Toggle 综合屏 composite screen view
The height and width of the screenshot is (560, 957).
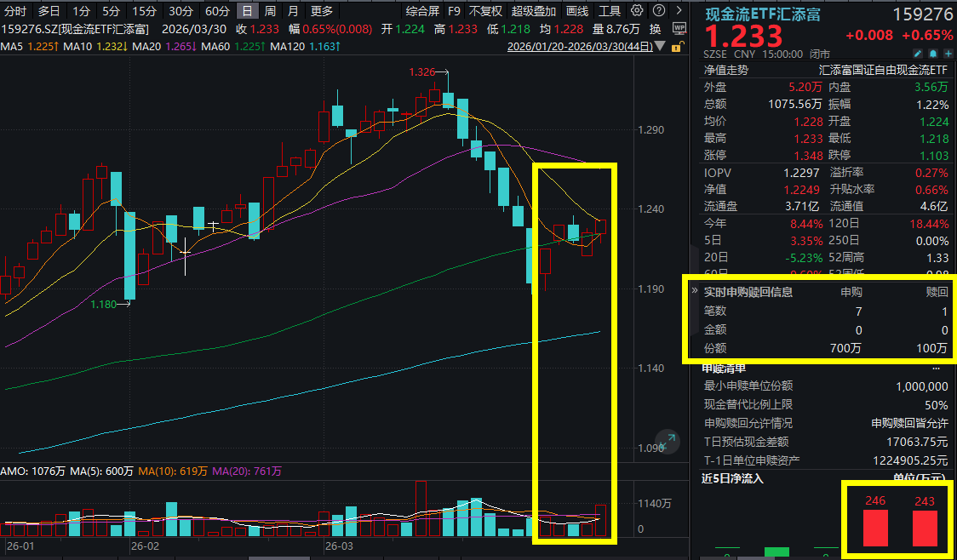(x=421, y=10)
